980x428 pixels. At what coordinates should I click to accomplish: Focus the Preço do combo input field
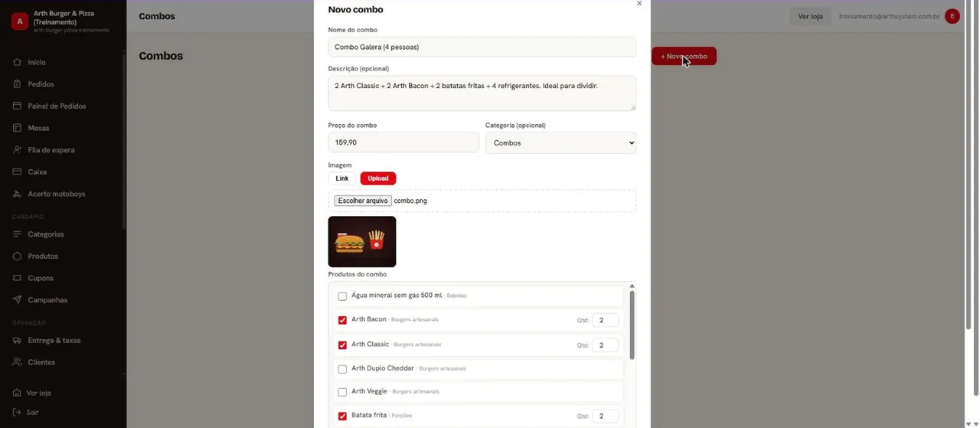point(403,142)
